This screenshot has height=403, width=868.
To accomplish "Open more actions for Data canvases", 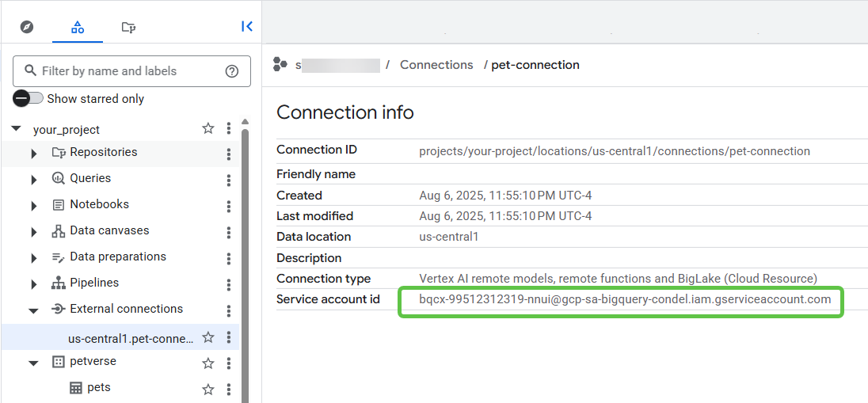I will click(229, 232).
